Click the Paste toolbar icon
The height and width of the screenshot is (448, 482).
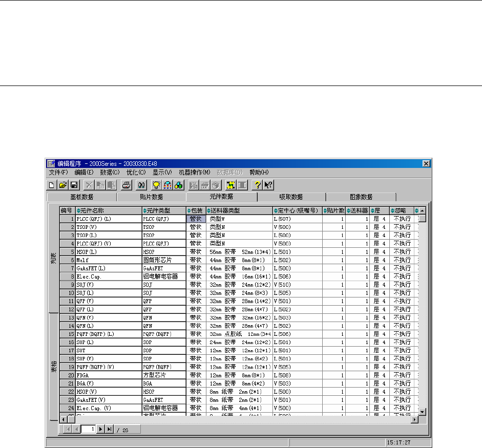[111, 185]
